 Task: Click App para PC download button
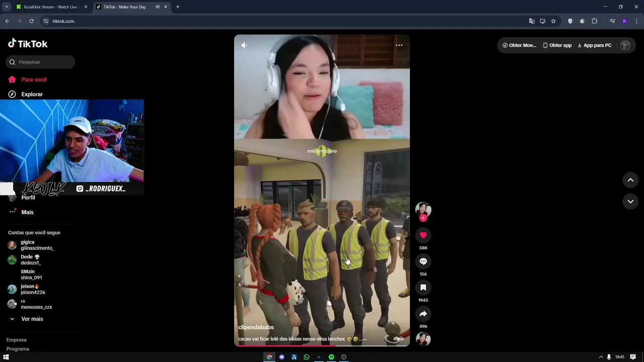point(594,45)
